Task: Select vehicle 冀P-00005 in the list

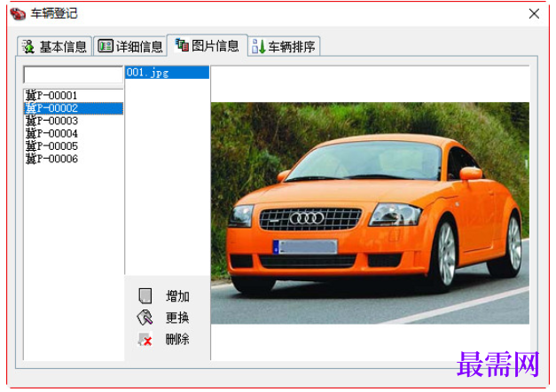Action: click(74, 146)
